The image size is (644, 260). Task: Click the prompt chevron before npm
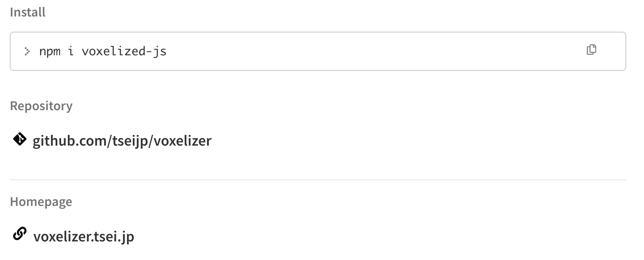27,51
